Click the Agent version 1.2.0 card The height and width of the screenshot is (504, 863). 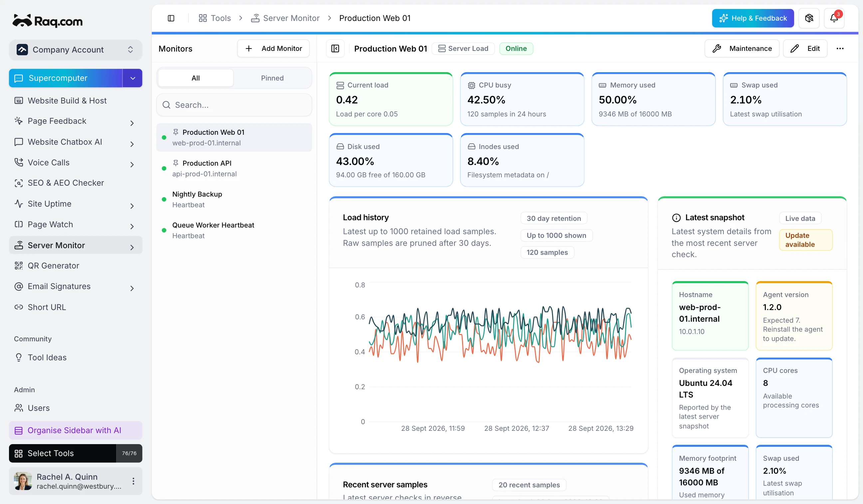point(794,316)
